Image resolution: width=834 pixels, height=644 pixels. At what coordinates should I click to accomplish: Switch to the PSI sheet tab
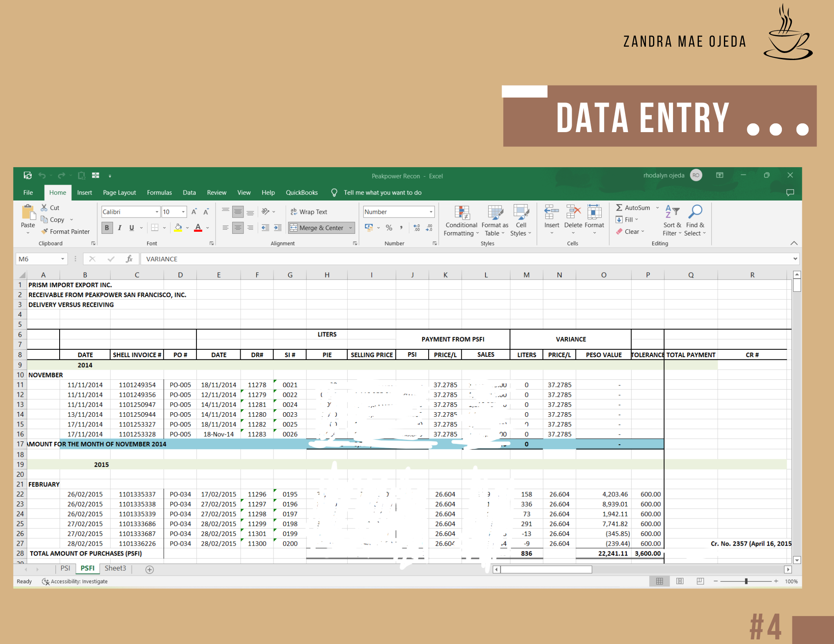(65, 568)
